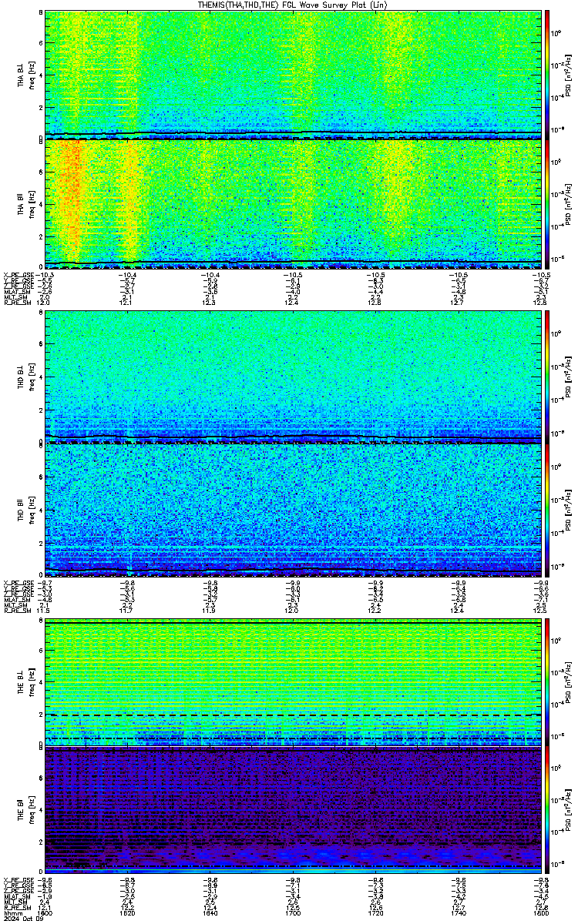Screen dimensions: 578x924
Task: Click the THE B-parallel freq [Hz] axis label
Action: [32, 811]
